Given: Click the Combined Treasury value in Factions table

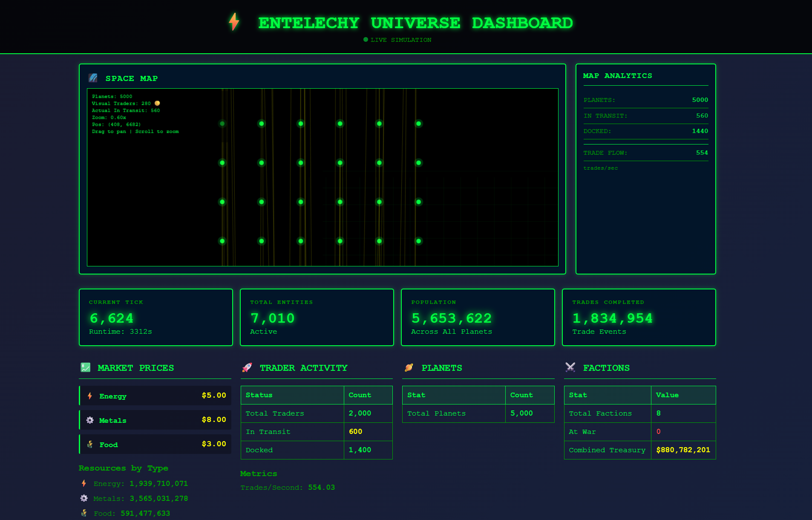Looking at the screenshot, I should tap(683, 450).
